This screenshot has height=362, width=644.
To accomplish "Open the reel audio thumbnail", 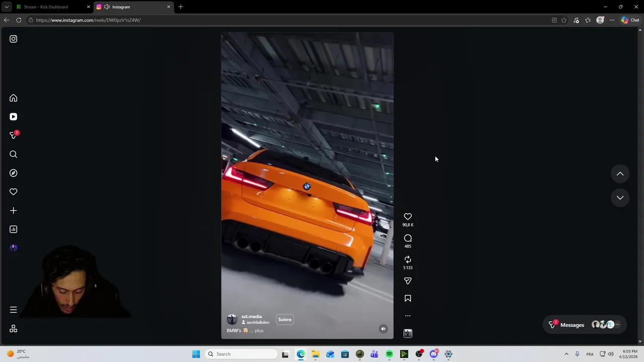I will [408, 333].
